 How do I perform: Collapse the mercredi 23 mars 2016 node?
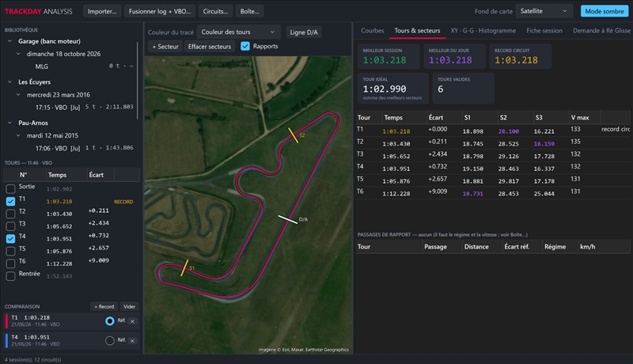point(18,95)
